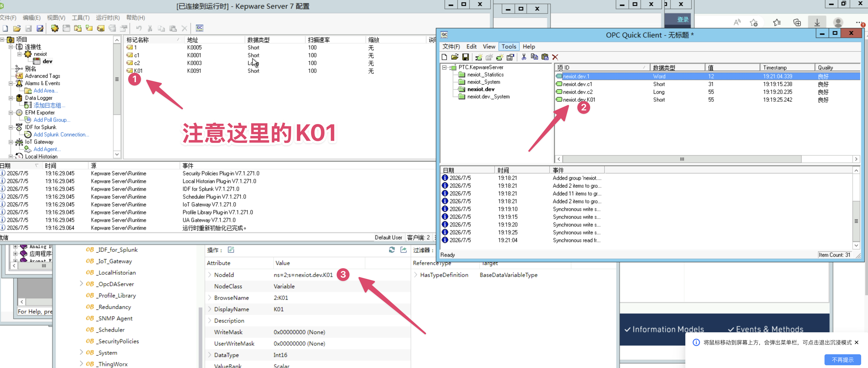Open the 运行时(R) menu
The height and width of the screenshot is (368, 868).
pos(108,18)
